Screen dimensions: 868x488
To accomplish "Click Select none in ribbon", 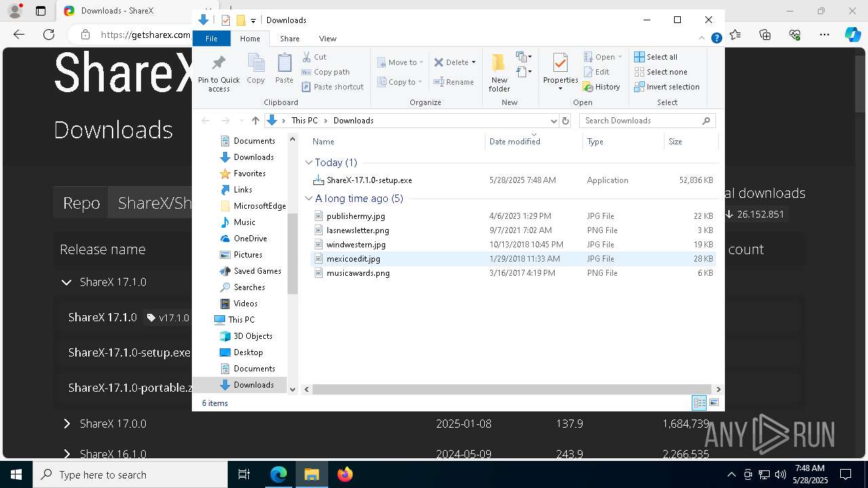I will [x=660, y=72].
